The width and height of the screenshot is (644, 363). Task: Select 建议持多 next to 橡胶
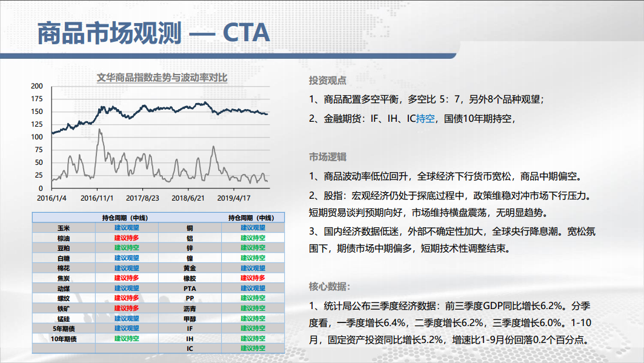click(x=253, y=278)
